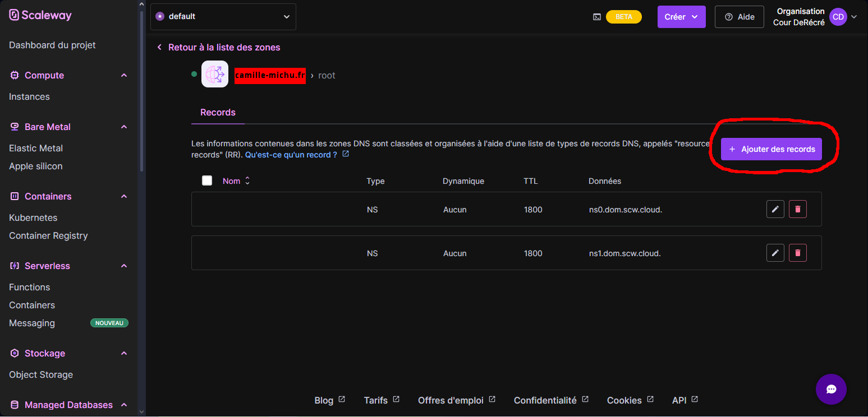
Task: Click the Compute section icon
Action: [15, 75]
